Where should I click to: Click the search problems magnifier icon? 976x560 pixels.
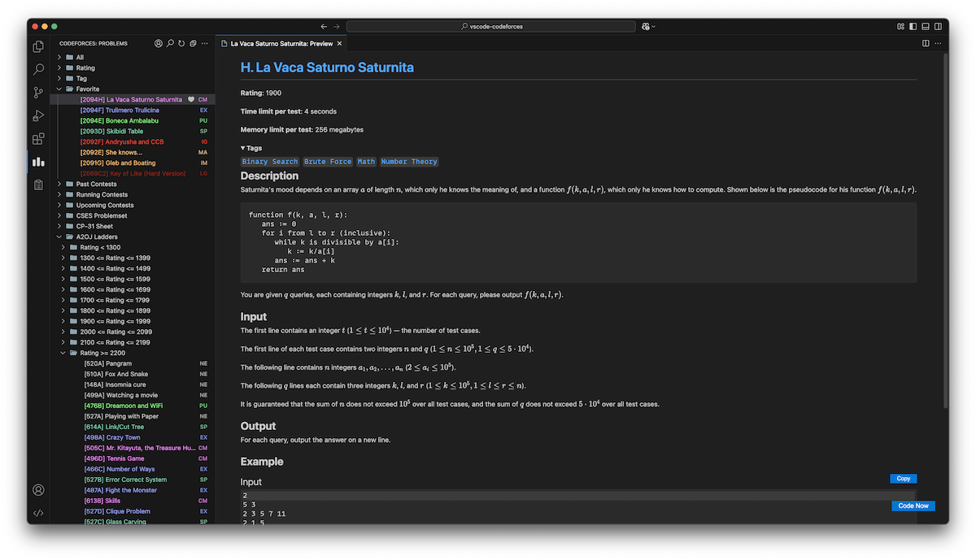170,43
